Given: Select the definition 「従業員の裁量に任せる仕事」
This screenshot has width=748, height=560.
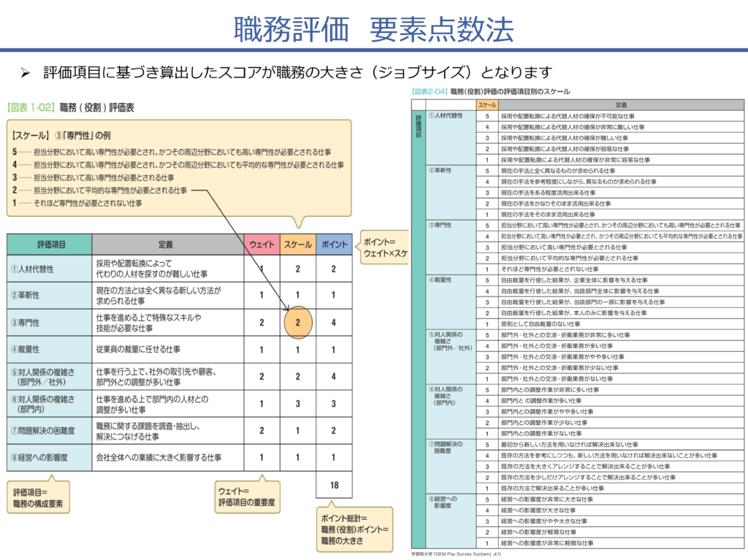Looking at the screenshot, I should tap(138, 350).
